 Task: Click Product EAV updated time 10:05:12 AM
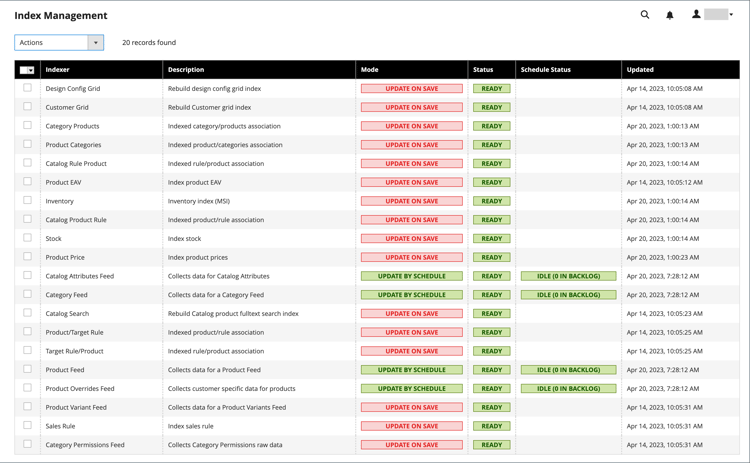pos(664,182)
